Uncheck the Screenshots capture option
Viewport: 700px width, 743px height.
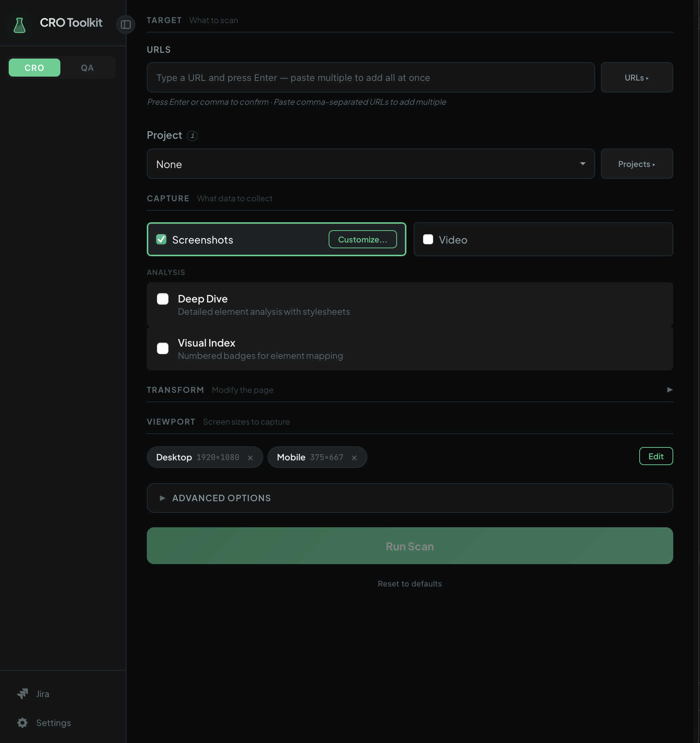point(161,239)
